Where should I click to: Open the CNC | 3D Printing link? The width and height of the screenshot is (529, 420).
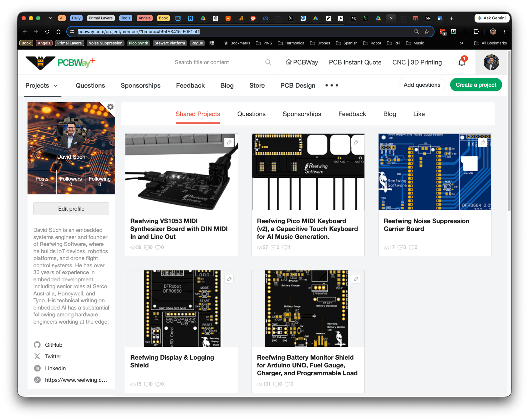point(417,62)
